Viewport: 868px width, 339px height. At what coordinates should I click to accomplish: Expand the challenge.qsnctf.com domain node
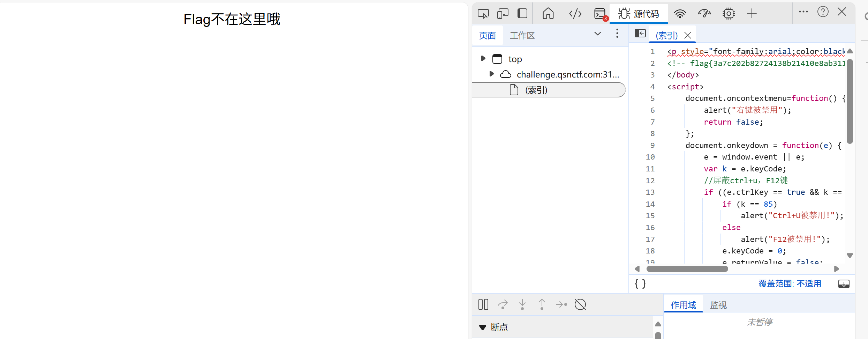point(491,74)
